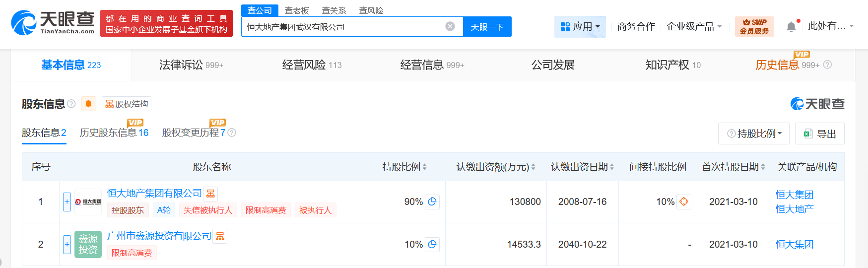Screen dimensions: 868x268
Task: Open the 持股比例 dropdown
Action: click(x=753, y=134)
